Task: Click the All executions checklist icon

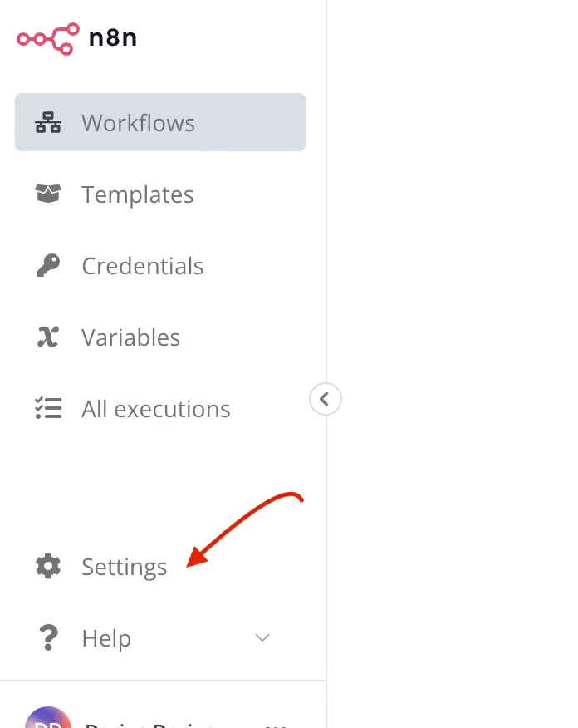Action: (48, 409)
